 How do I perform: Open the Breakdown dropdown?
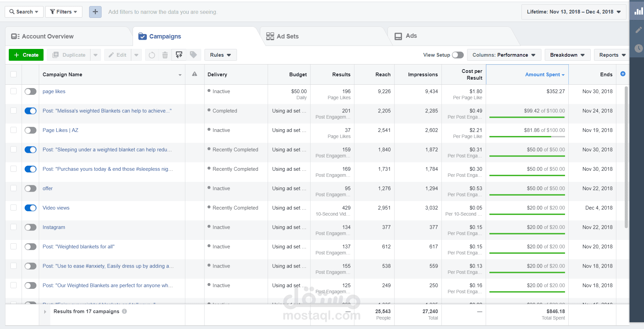[x=567, y=55]
